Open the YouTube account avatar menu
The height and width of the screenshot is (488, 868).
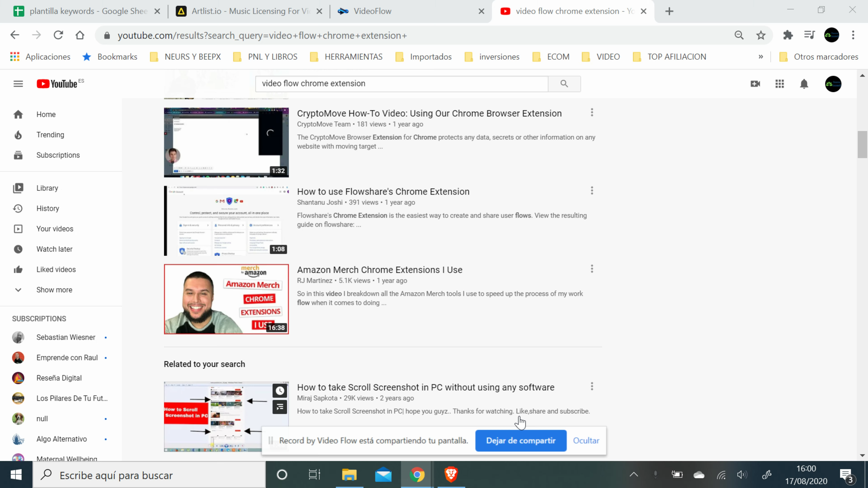[833, 84]
